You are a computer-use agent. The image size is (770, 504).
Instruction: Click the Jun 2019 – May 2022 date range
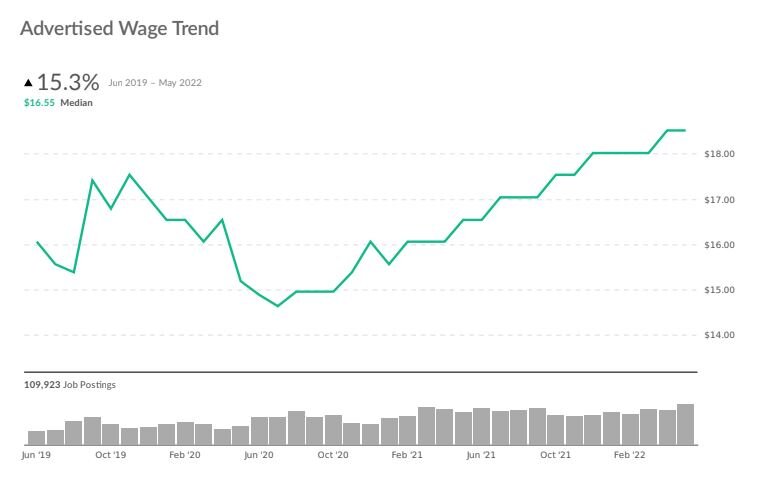pos(155,82)
